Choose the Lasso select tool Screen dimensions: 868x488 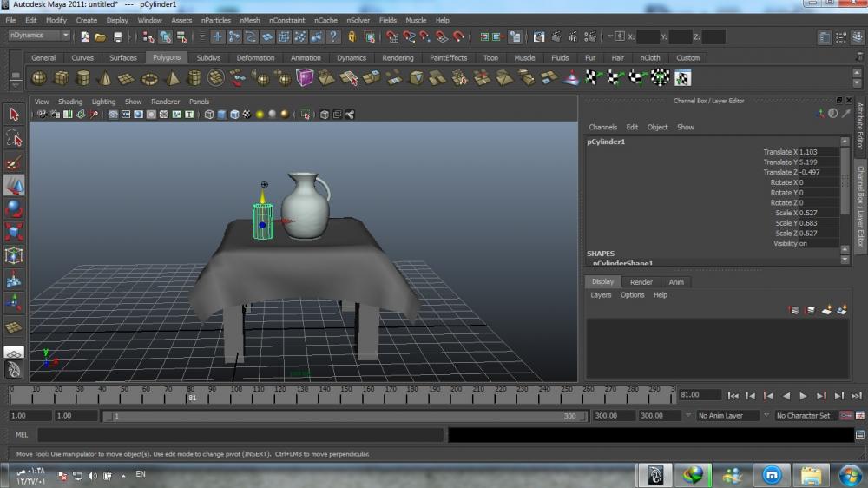click(x=14, y=138)
